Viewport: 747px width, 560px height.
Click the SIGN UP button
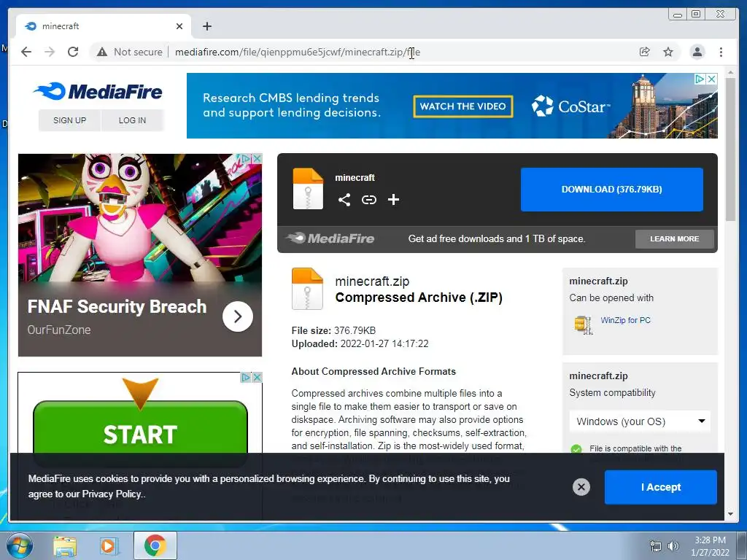tap(69, 120)
